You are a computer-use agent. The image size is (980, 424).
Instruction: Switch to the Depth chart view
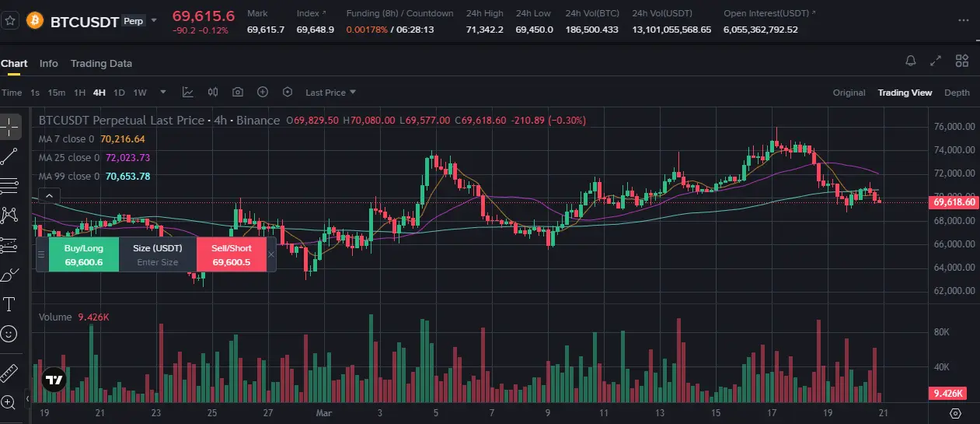pyautogui.click(x=957, y=93)
